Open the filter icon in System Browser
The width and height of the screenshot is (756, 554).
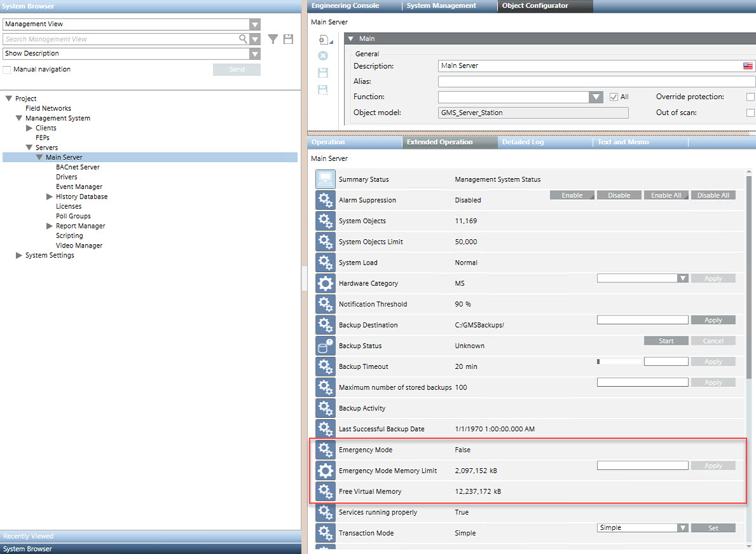(273, 39)
